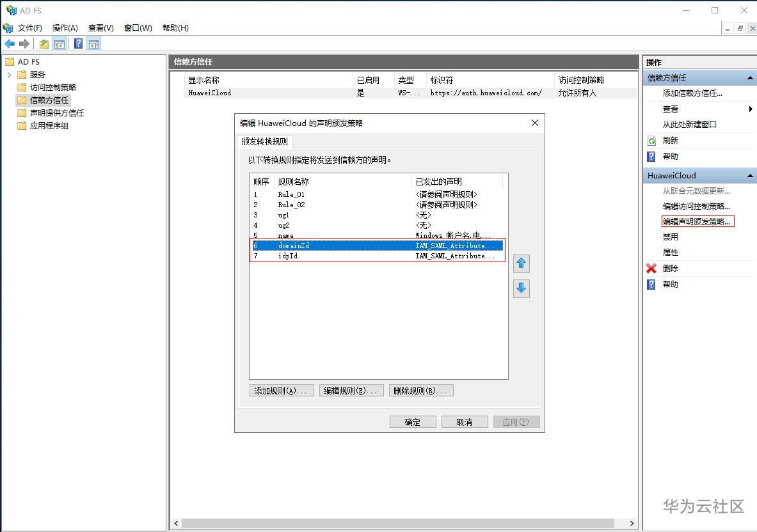757x532 pixels.
Task: Click the 服务 folder icon in tree
Action: [x=22, y=74]
